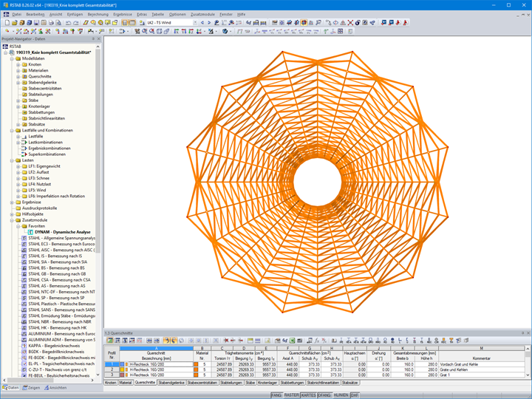Click the fx formula icon in table toolbar
Screen dimensions: 532x399
point(317,341)
